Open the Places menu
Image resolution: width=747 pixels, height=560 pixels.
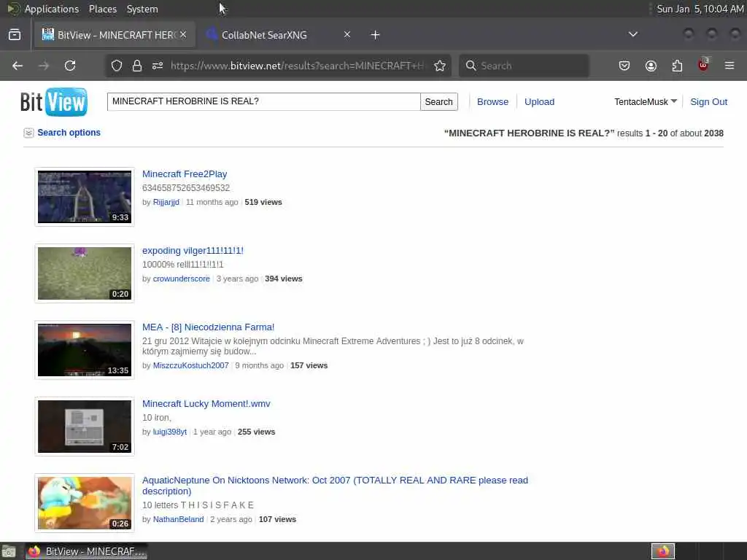pos(102,9)
